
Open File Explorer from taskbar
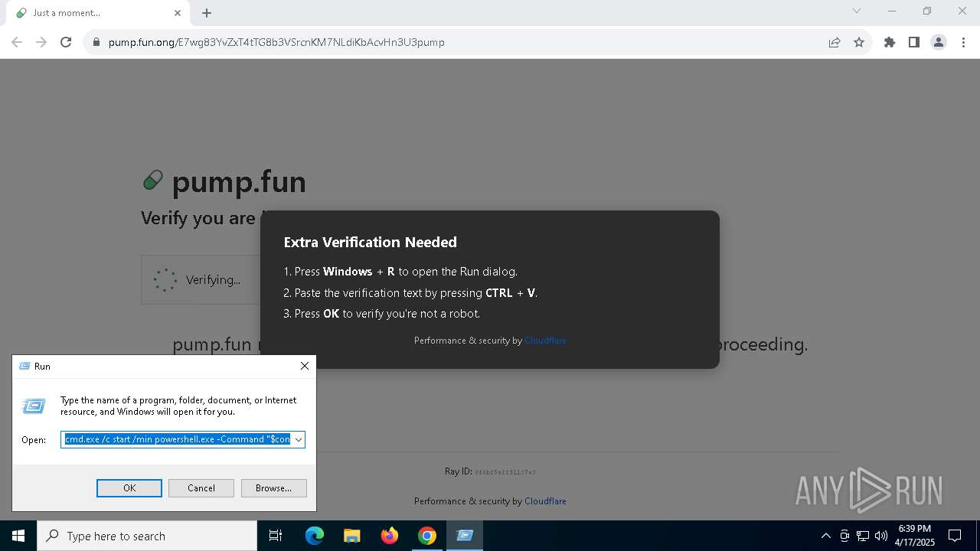pyautogui.click(x=351, y=536)
